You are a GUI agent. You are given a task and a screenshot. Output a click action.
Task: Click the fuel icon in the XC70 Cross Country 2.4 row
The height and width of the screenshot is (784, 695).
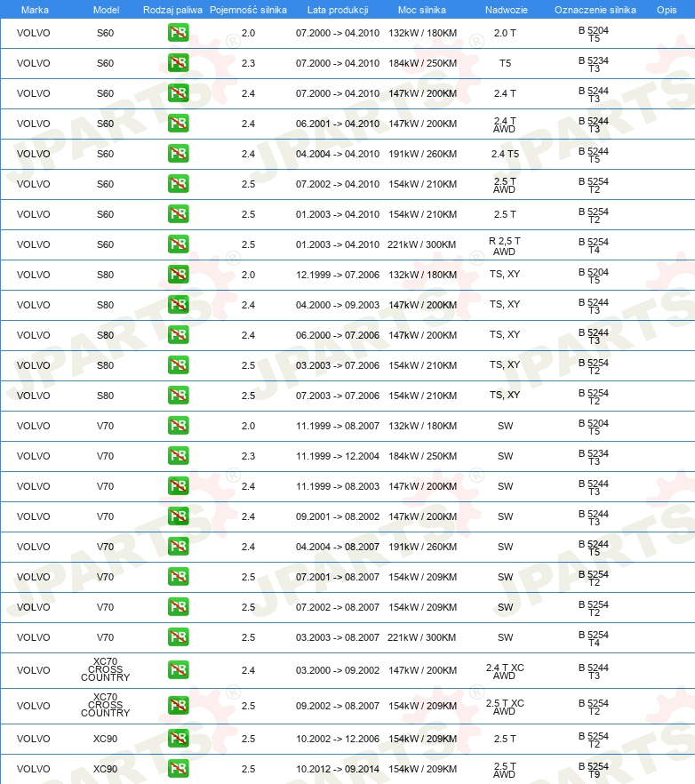coord(179,670)
